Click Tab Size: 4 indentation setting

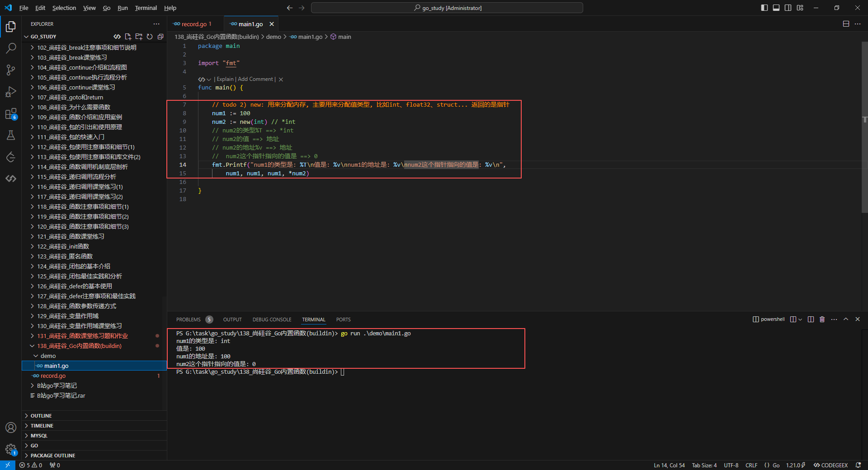tap(704, 465)
